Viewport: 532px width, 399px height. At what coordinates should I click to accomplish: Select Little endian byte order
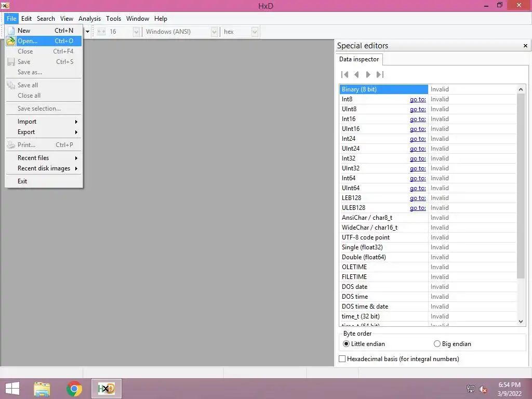point(364,344)
